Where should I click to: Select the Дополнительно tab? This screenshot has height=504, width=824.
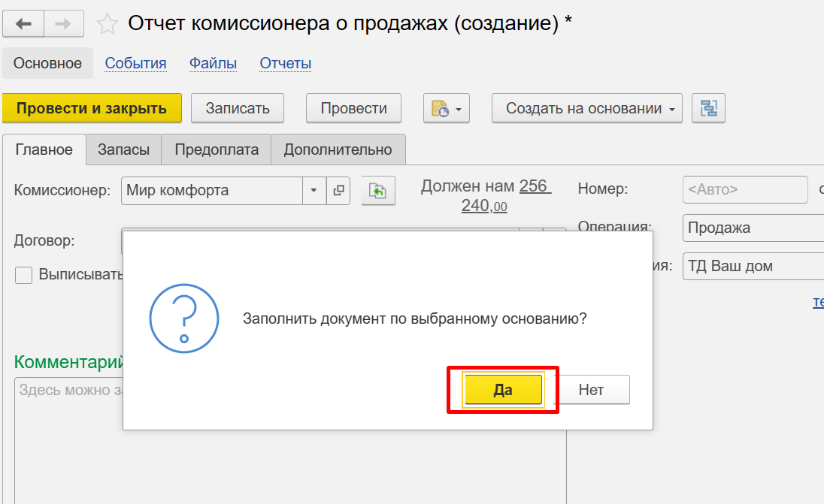[338, 149]
